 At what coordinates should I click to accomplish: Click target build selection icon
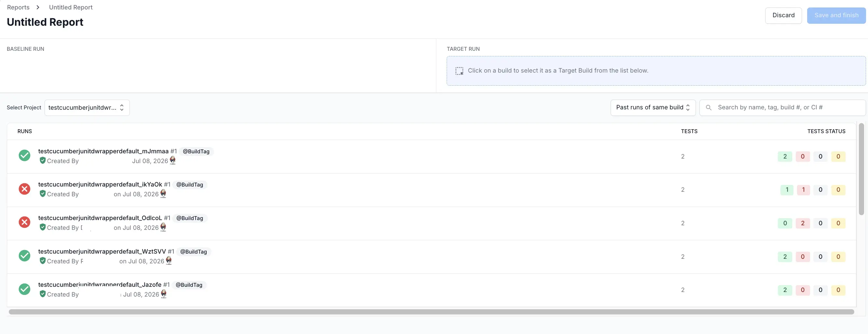pyautogui.click(x=459, y=71)
